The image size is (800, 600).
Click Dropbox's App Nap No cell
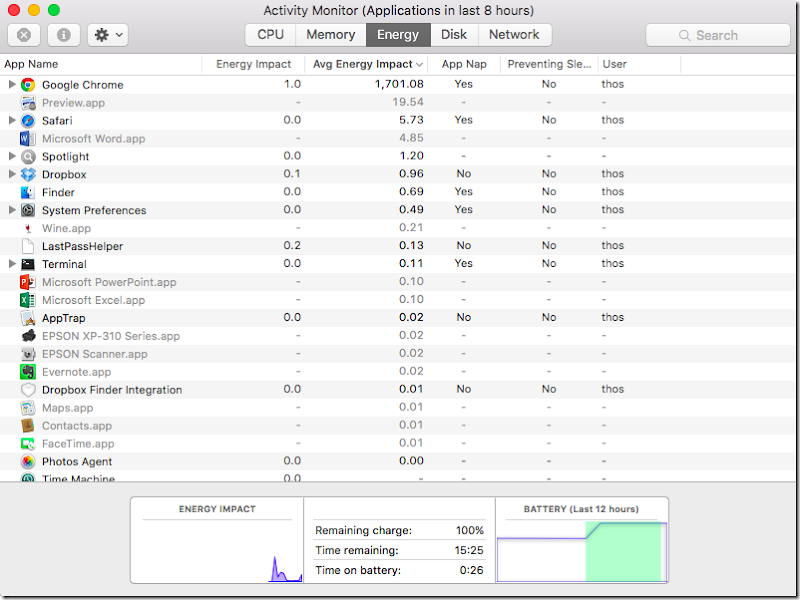coord(464,173)
